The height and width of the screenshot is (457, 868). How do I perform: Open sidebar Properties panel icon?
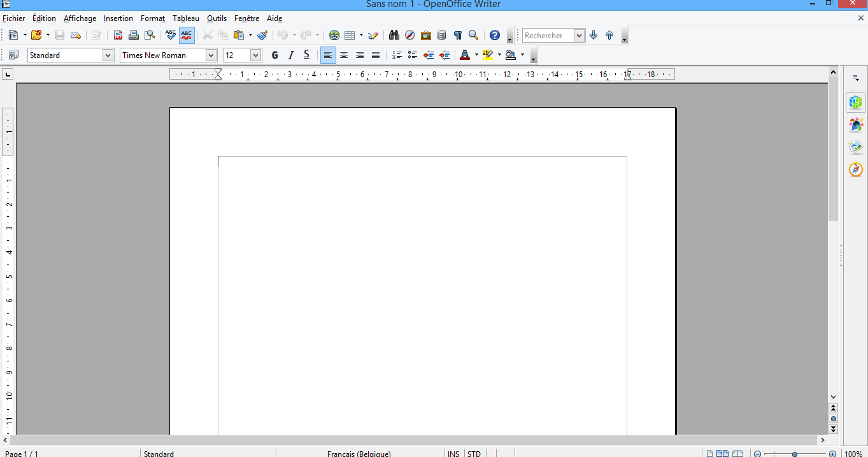click(856, 102)
